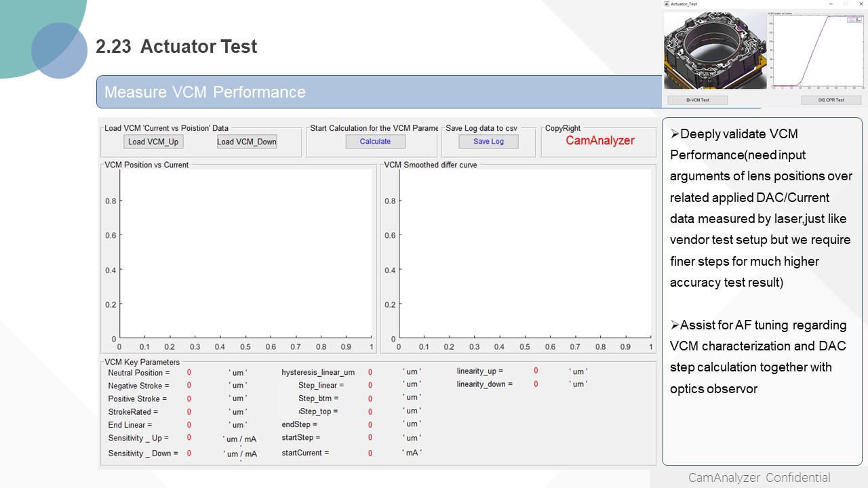The height and width of the screenshot is (488, 868).
Task: Click the Load VCM_Up button
Action: [153, 142]
